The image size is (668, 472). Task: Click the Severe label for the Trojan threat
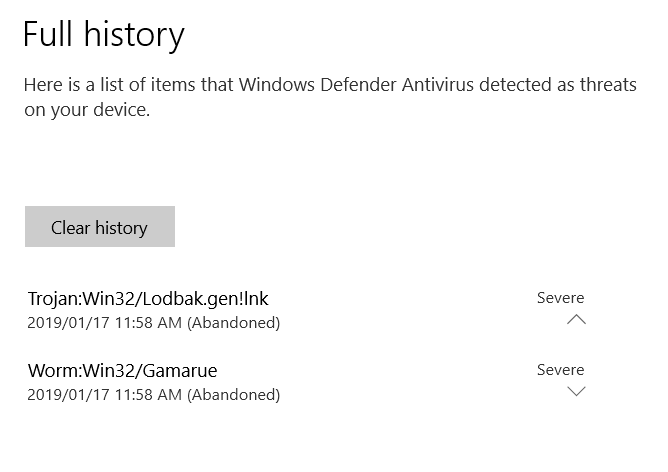pyautogui.click(x=560, y=297)
